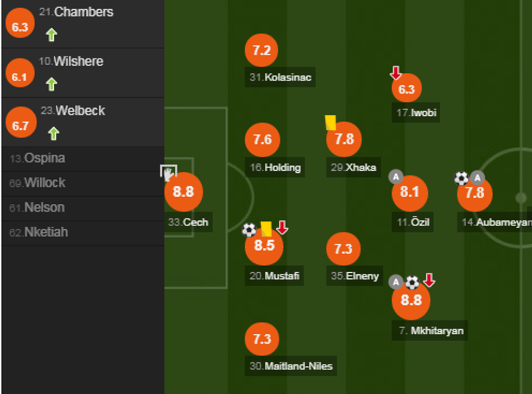The image size is (532, 394).
Task: Click the yellow card icon above Xhaka
Action: click(x=331, y=122)
